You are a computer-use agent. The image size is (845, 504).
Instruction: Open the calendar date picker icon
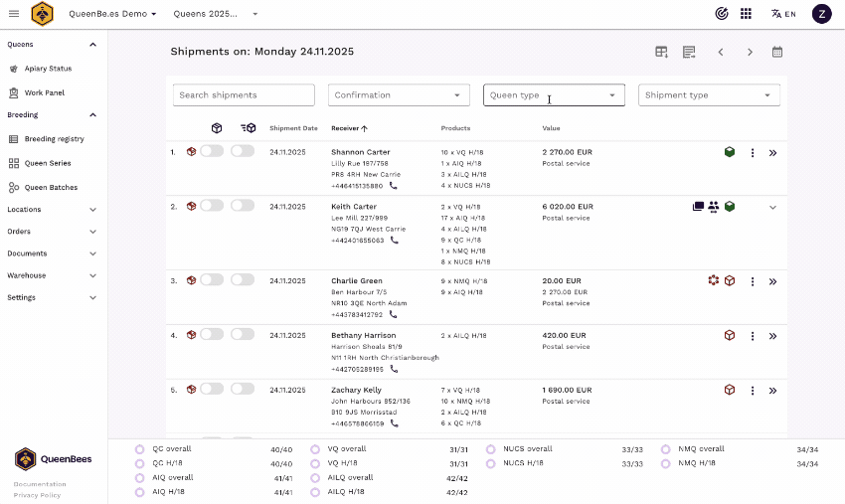point(777,52)
